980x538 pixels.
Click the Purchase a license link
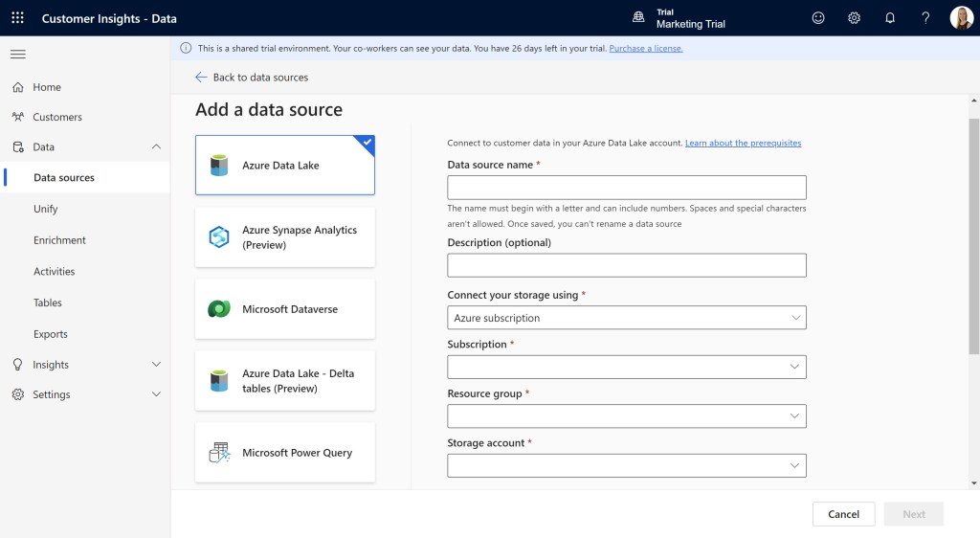[x=645, y=48]
